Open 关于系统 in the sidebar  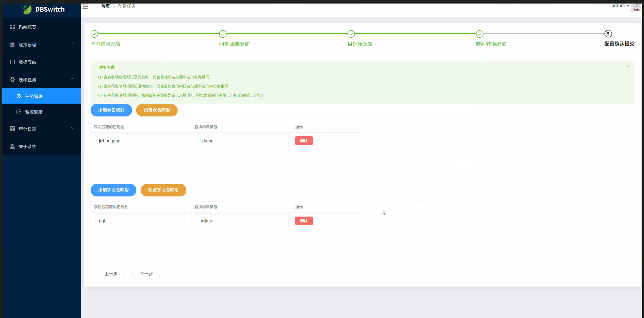[42, 146]
